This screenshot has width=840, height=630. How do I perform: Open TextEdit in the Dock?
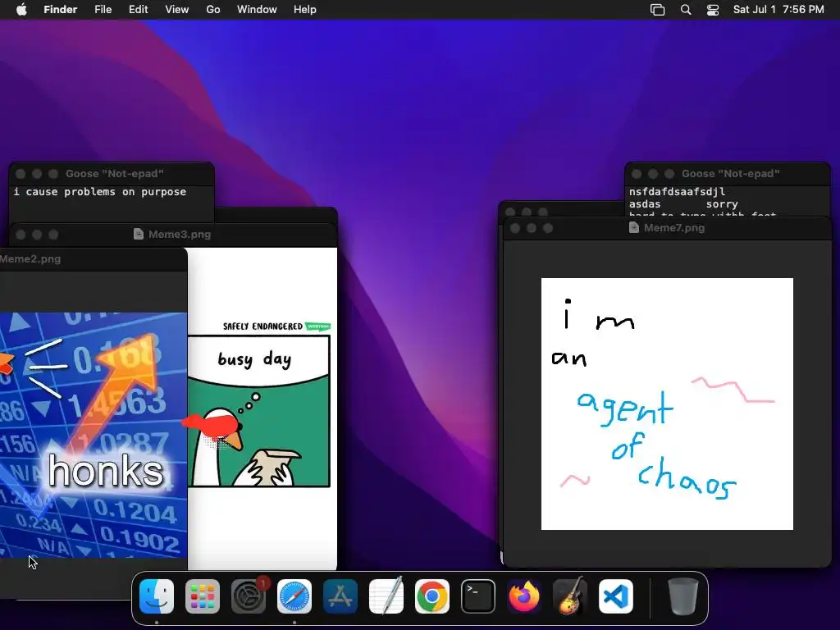[386, 596]
